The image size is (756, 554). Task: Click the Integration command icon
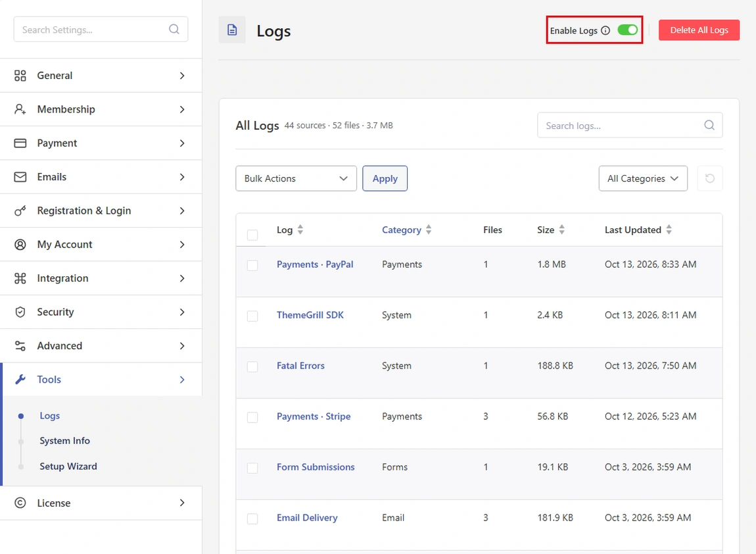coord(20,278)
